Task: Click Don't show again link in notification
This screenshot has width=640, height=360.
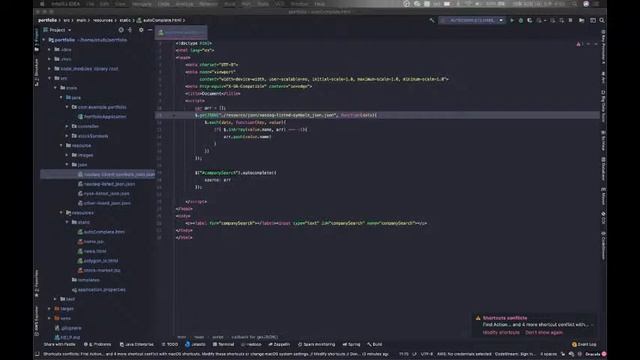Action: pos(544,332)
